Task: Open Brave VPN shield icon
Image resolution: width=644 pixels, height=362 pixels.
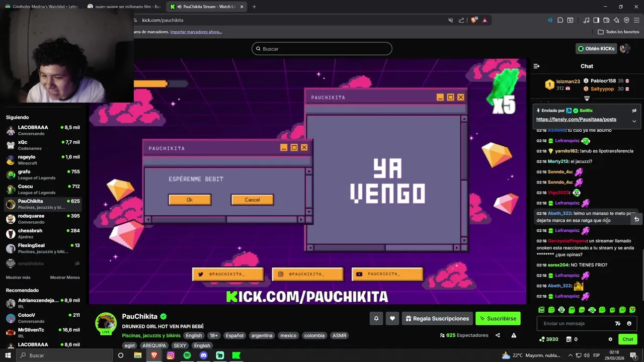Action: pyautogui.click(x=626, y=20)
